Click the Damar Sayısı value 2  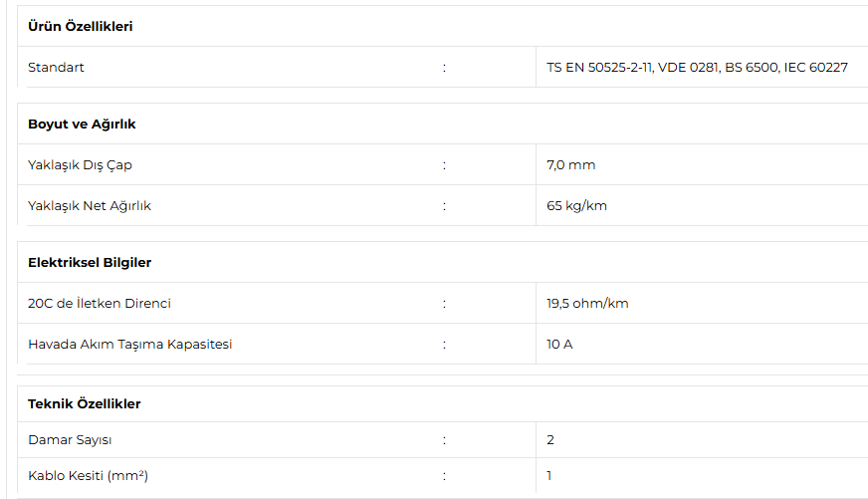(550, 440)
